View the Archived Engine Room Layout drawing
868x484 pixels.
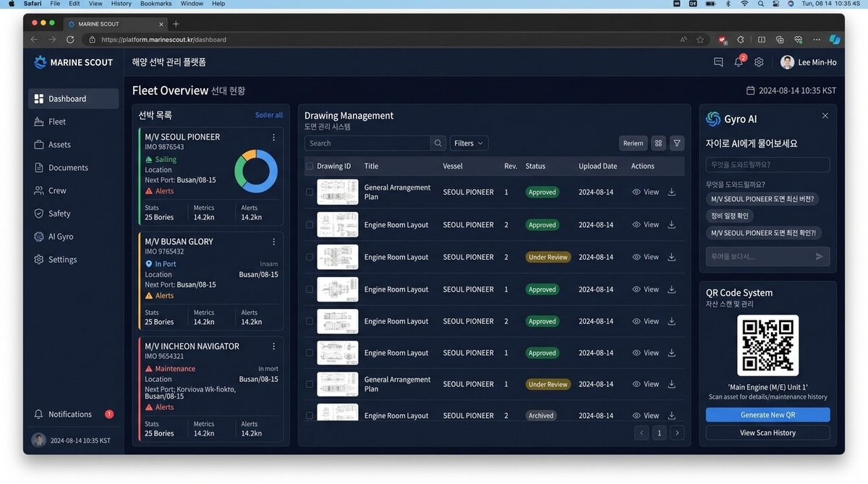pyautogui.click(x=645, y=415)
